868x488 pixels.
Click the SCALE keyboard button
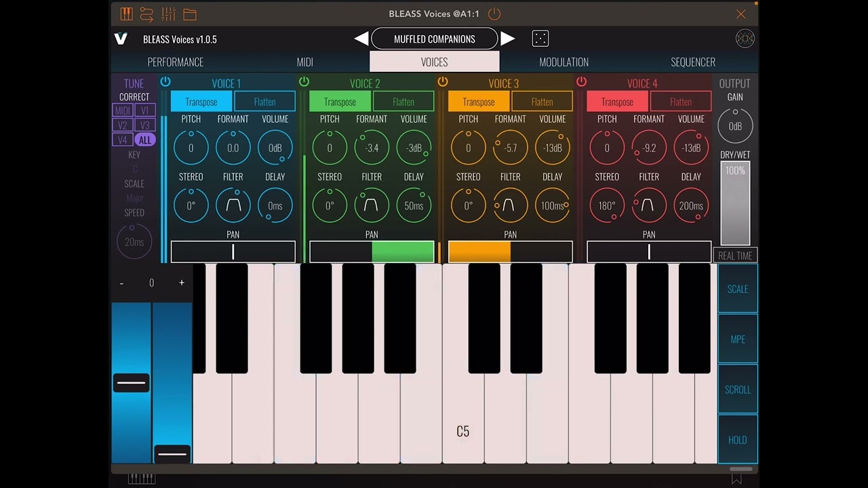[x=738, y=289]
